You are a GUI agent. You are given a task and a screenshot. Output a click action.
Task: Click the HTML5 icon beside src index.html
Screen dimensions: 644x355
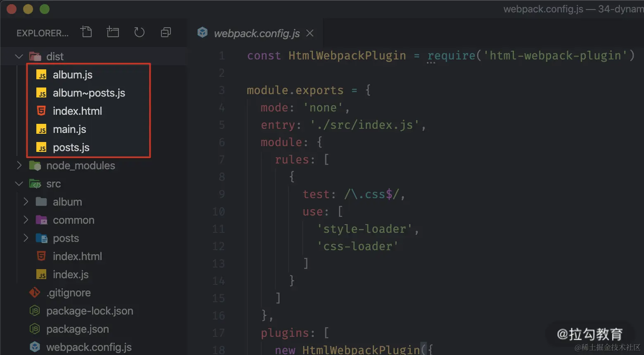[x=41, y=256]
